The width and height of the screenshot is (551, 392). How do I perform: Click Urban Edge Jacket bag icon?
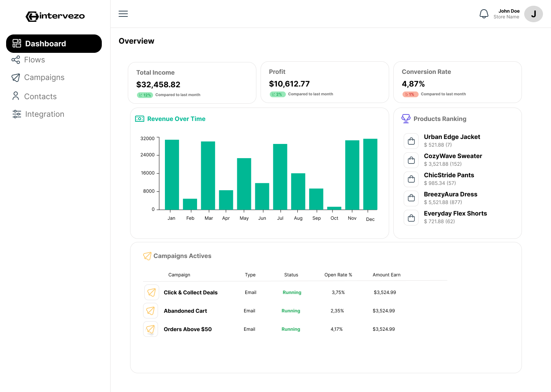click(411, 141)
